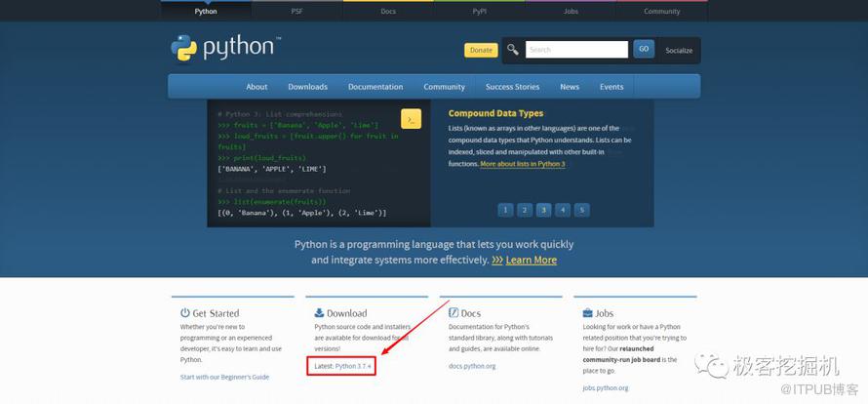The image size is (868, 404).
Task: Show slide 2 of code examples
Action: click(525, 210)
